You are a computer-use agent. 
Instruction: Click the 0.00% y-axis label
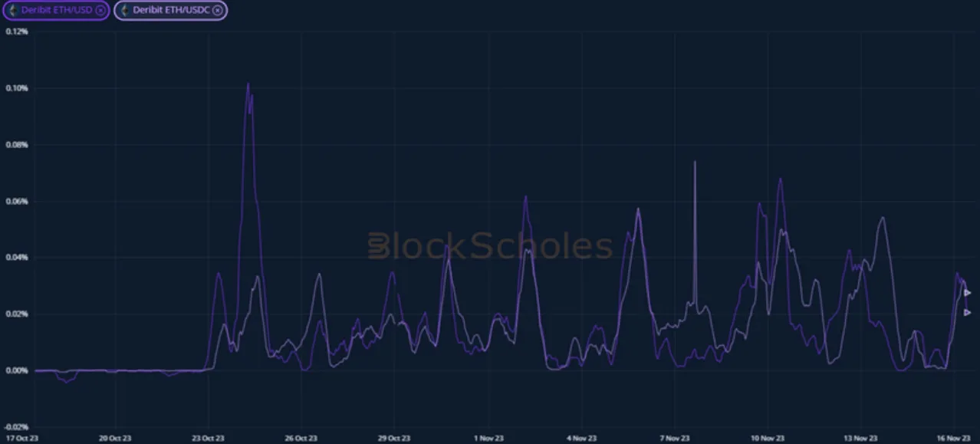(16, 370)
